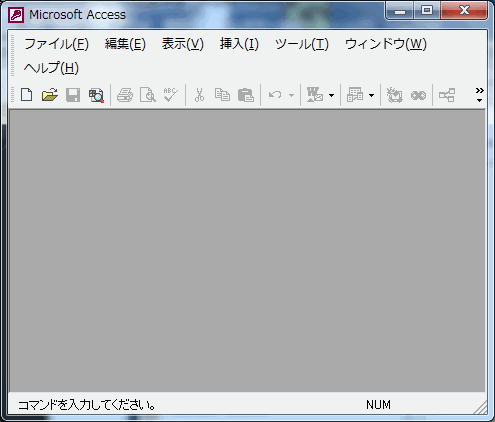495x422 pixels.
Task: Expand toolbar options overflow chevron
Action: click(x=479, y=95)
